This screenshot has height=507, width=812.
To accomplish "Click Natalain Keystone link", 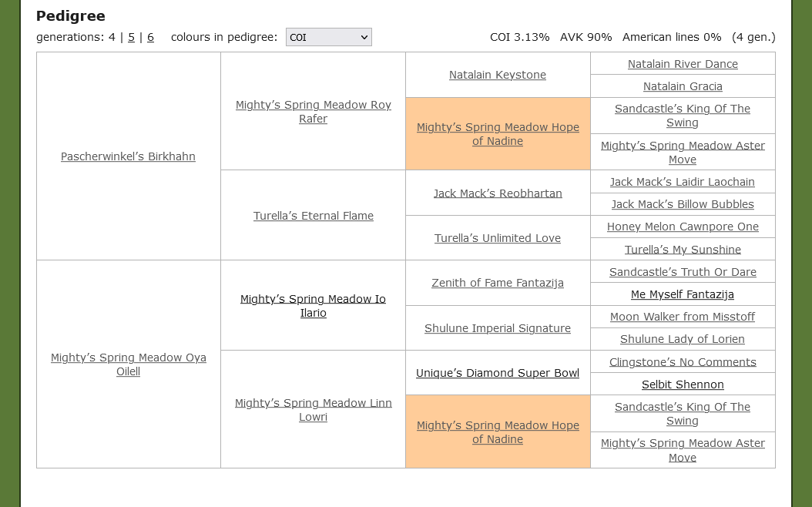I will 497,75.
